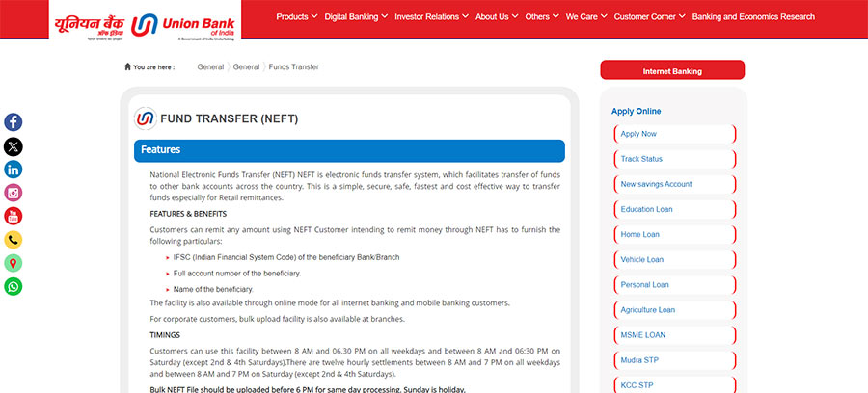Select the Agriculture Loan link
Viewport: 868px width, 393px height.
[675, 310]
